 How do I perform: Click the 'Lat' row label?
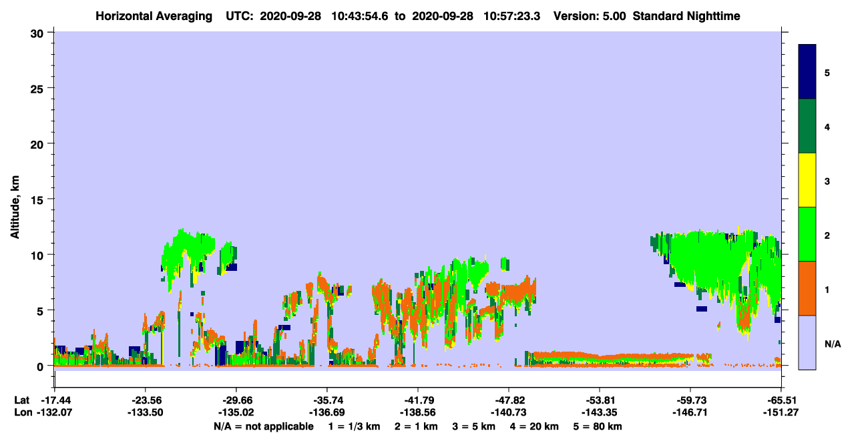(x=21, y=400)
